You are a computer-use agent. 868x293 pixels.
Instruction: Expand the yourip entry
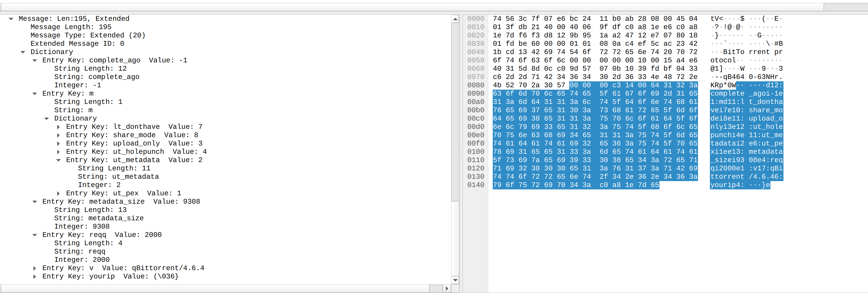click(x=35, y=276)
